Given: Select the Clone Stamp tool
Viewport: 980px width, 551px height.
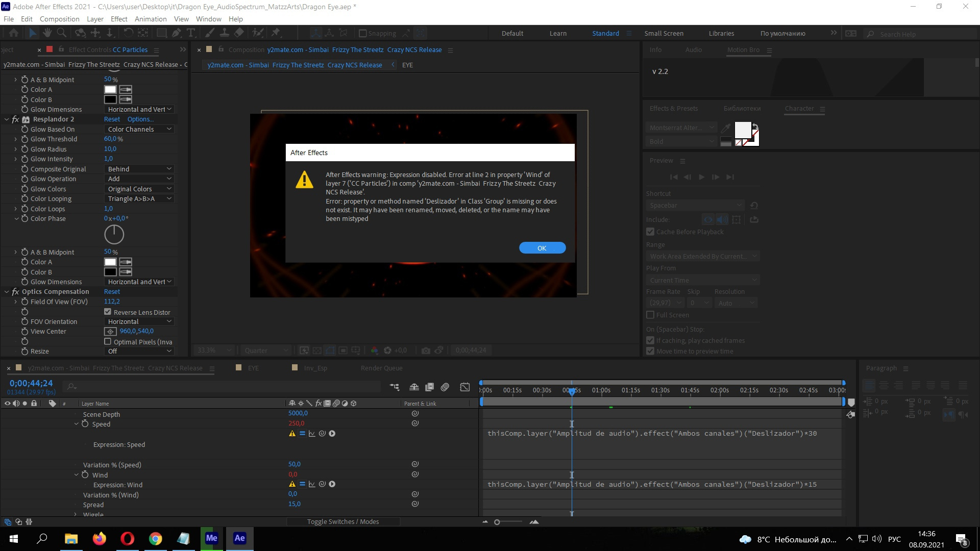Looking at the screenshot, I should pos(224,33).
